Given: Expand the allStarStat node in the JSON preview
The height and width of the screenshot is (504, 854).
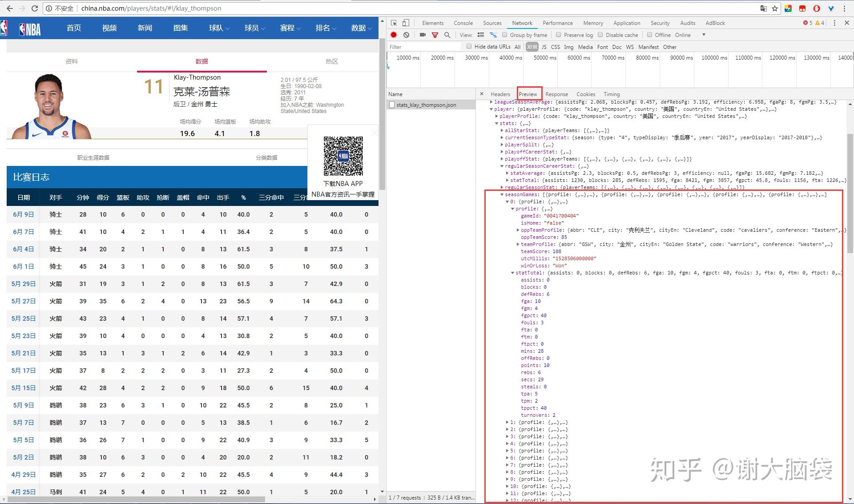Looking at the screenshot, I should click(502, 130).
